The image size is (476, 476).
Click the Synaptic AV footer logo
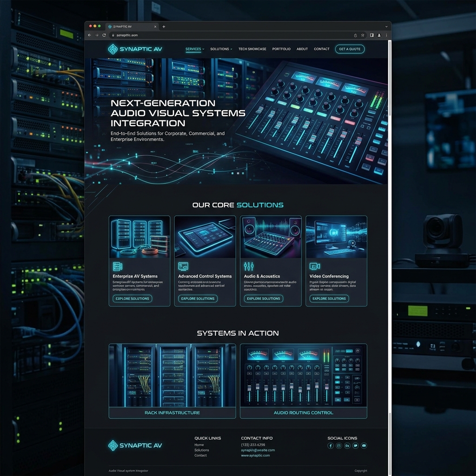(135, 445)
